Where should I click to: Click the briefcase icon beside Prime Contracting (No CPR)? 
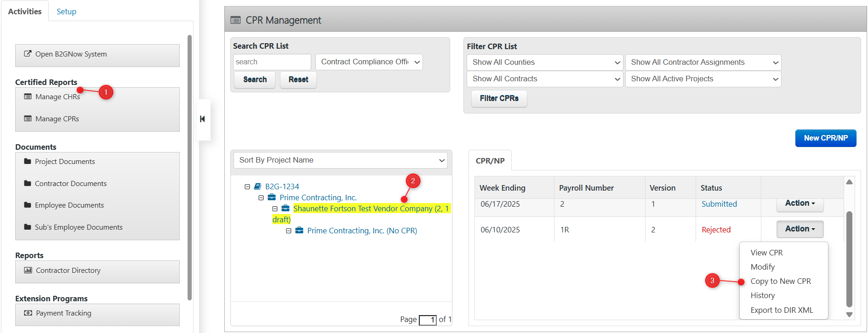[x=299, y=231]
